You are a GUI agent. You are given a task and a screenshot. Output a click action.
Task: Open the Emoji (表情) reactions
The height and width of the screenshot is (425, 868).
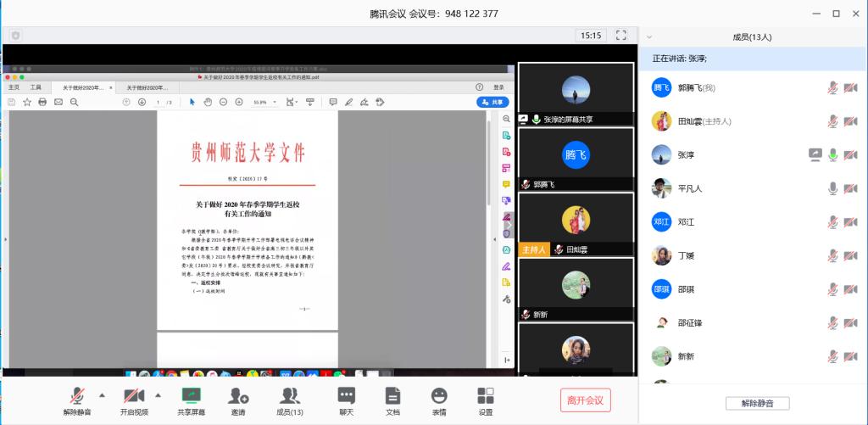pyautogui.click(x=438, y=396)
